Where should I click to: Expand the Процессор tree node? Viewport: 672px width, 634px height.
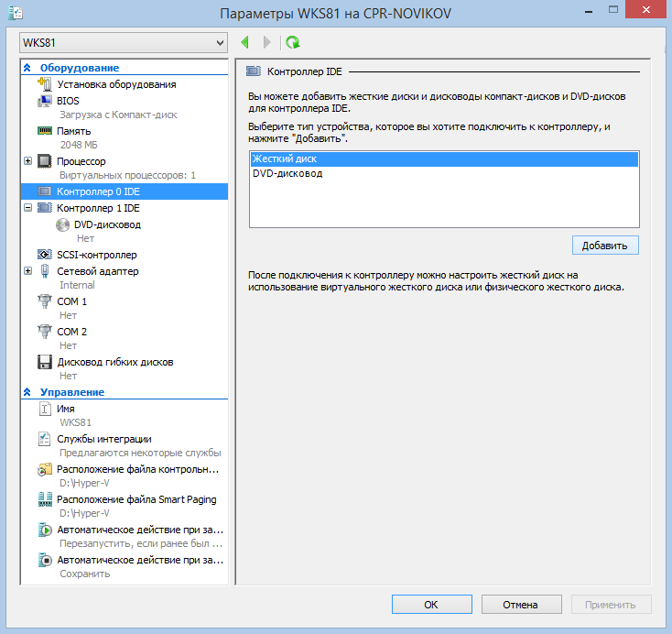[27, 161]
